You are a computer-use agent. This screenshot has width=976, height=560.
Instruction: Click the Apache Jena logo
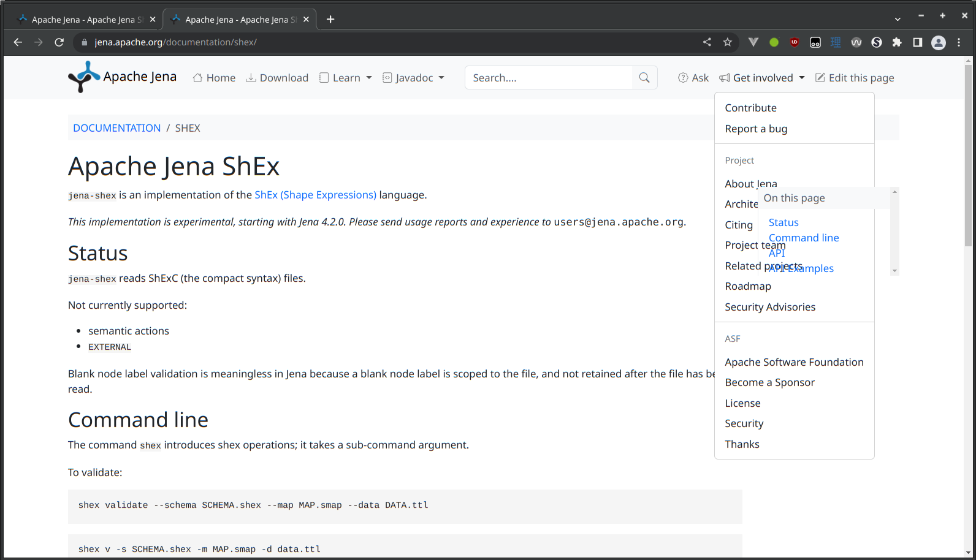click(122, 77)
